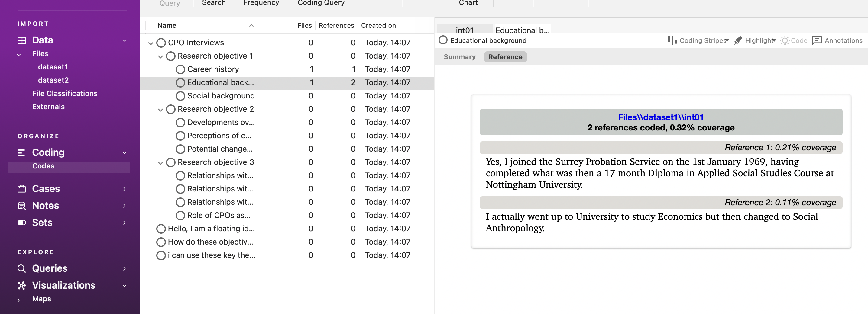
Task: Open File Classifications in the sidebar
Action: coord(65,94)
